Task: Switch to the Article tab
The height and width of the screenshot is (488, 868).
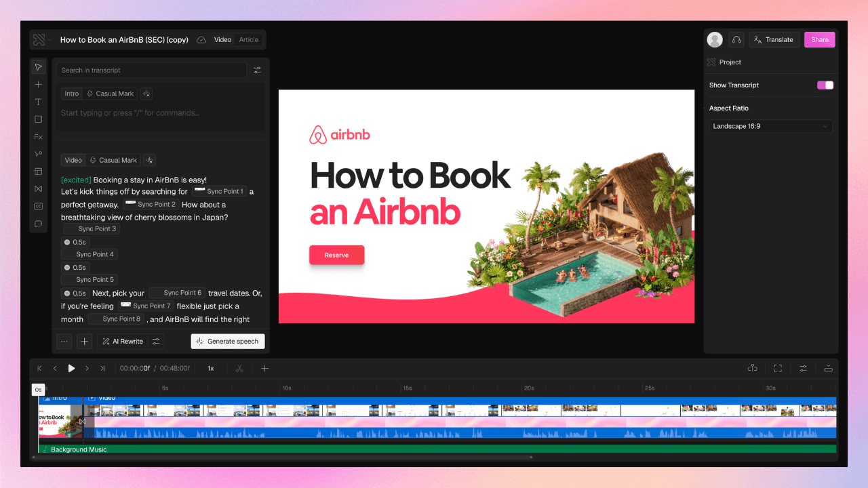Action: [249, 39]
